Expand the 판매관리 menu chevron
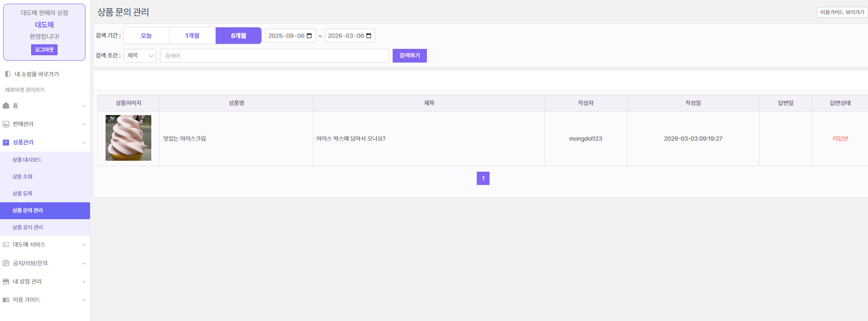 point(84,124)
